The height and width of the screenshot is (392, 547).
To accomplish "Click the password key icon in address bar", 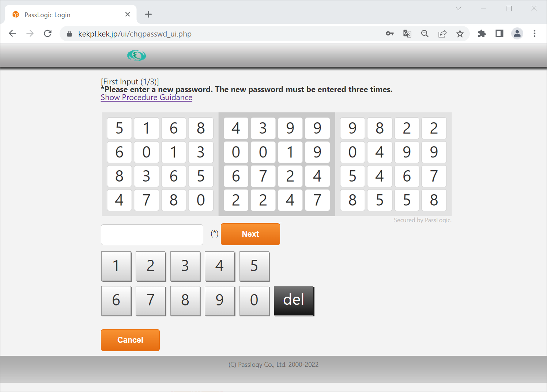I will tap(389, 33).
